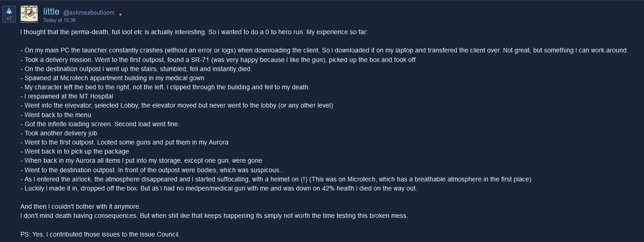The height and width of the screenshot is (242, 644).
Task: Click the 'Today at 15:36' timestamp
Action: (59, 21)
